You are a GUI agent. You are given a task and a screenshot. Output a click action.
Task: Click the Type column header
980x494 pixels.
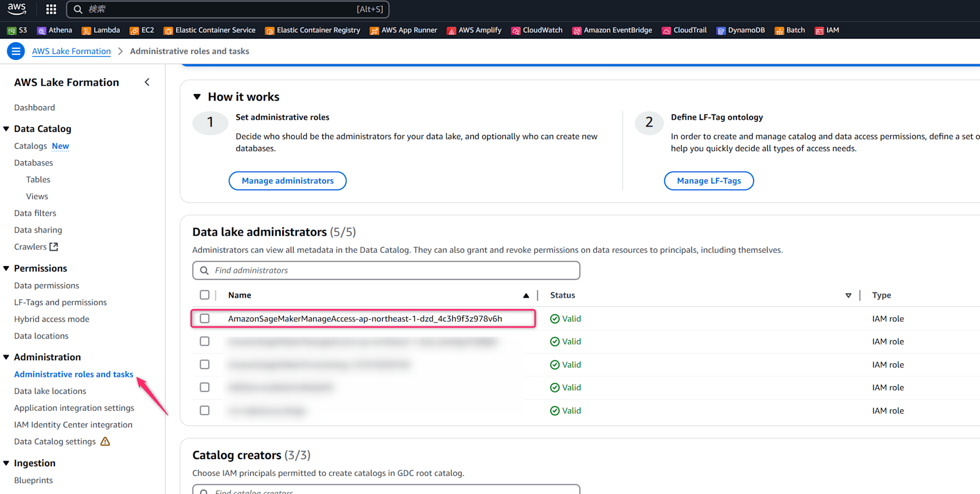pos(882,296)
